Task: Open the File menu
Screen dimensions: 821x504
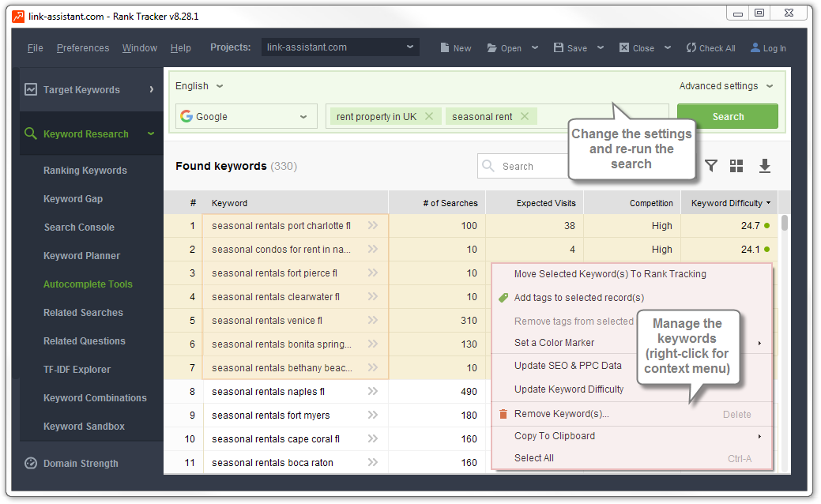Action: coord(35,47)
